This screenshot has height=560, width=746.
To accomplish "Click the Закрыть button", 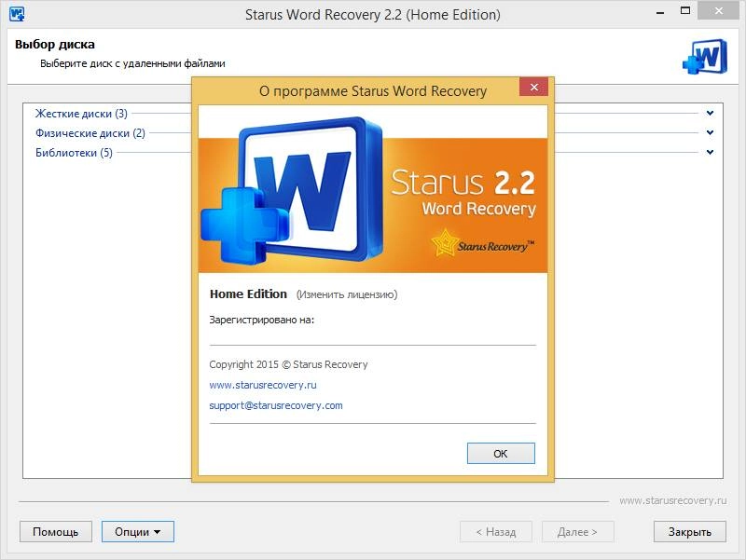I will coord(690,531).
